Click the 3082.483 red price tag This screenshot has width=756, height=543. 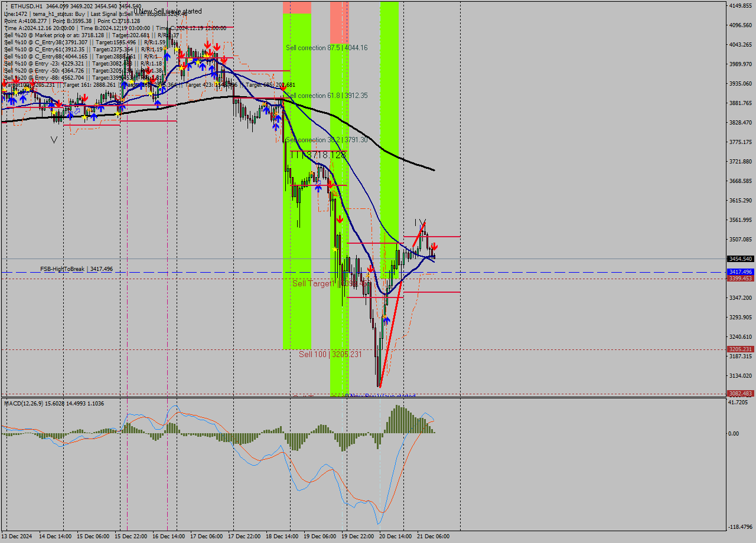pos(741,394)
